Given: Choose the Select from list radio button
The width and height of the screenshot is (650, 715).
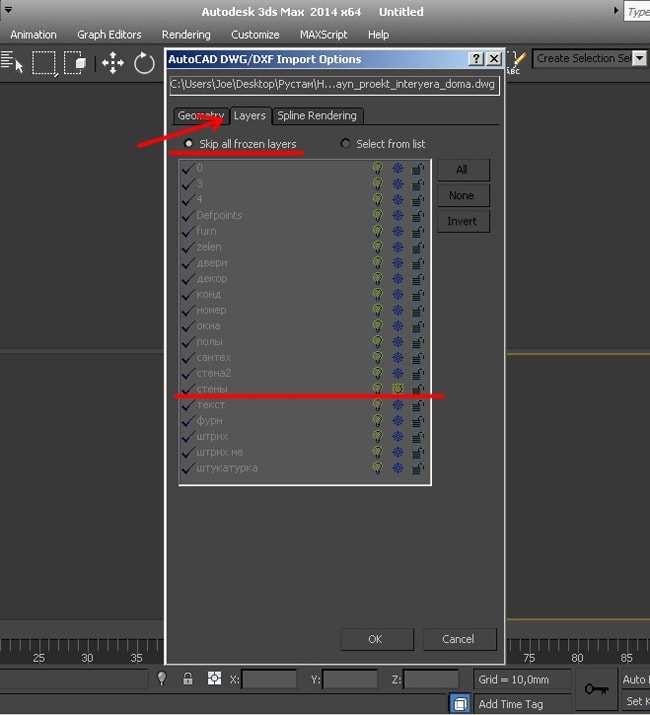Looking at the screenshot, I should tap(346, 144).
